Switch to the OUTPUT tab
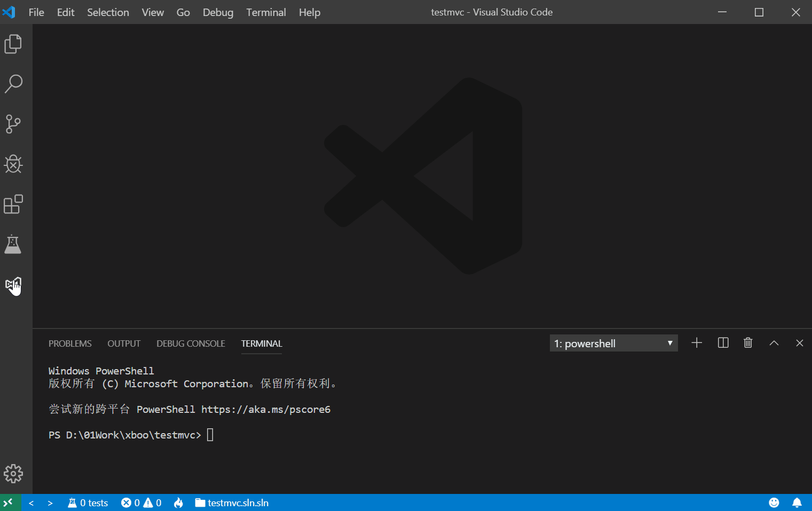Viewport: 812px width, 511px height. point(124,344)
